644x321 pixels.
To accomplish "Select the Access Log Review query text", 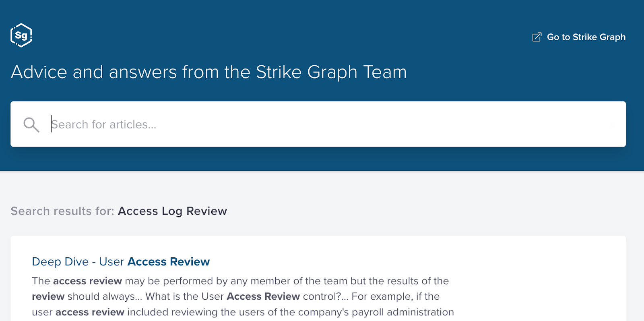I will 172,211.
